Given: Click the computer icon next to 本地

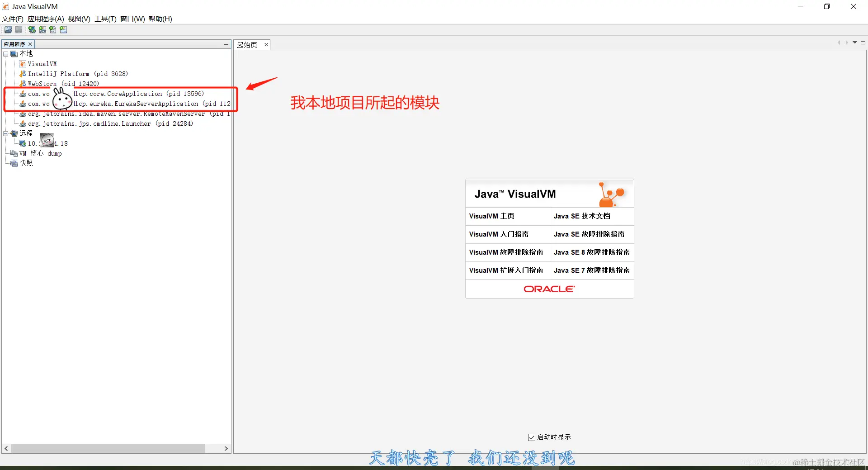Looking at the screenshot, I should pyautogui.click(x=14, y=54).
